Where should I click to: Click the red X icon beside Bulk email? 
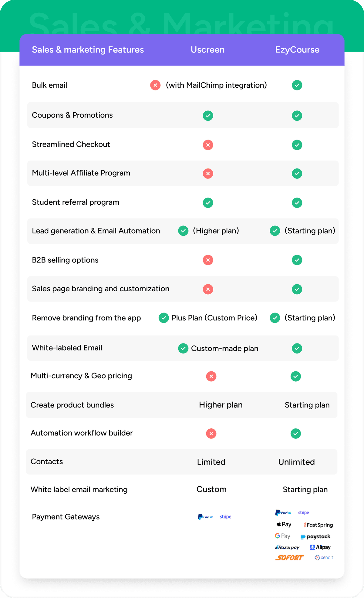[x=155, y=85]
